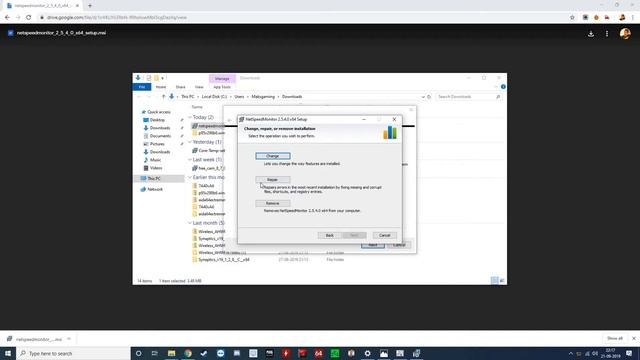Show hidden system tray icons
Screen dimensions: 640x360
(x=571, y=353)
